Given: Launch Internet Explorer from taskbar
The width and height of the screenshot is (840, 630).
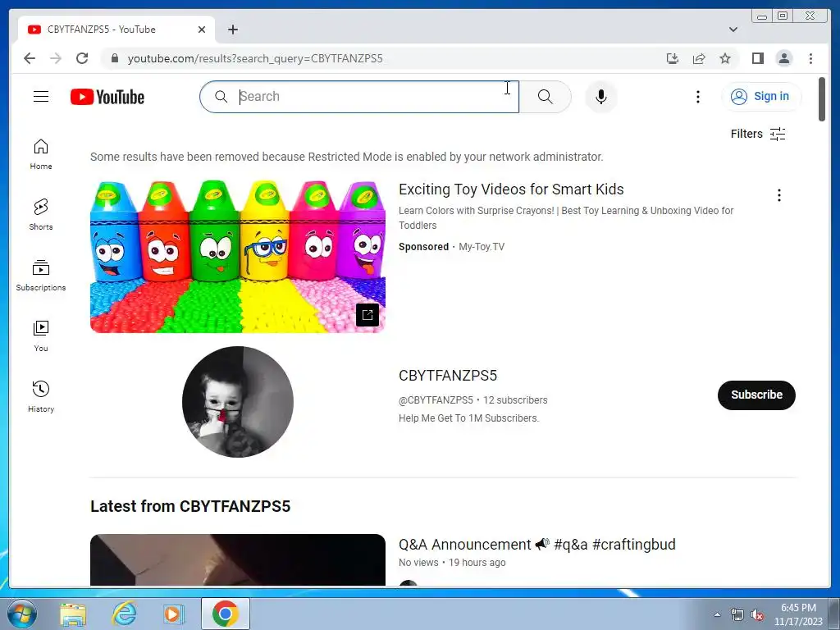Looking at the screenshot, I should click(125, 614).
